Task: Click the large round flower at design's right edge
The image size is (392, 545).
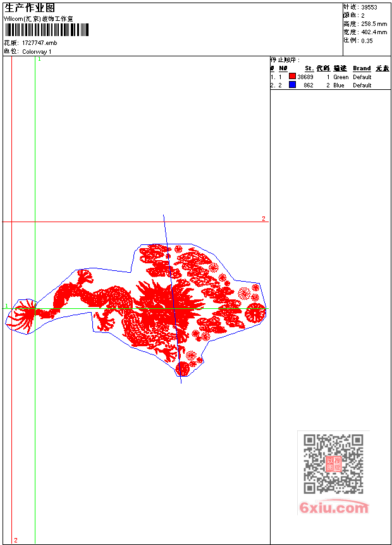Action: 255,312
